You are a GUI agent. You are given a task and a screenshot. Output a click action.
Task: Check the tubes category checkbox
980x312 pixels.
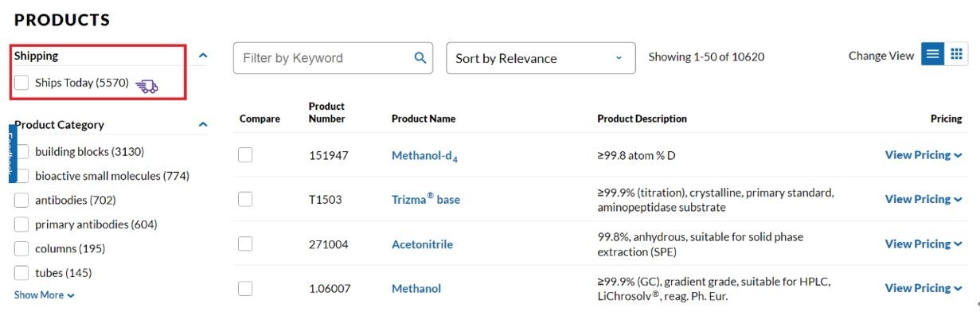(21, 273)
